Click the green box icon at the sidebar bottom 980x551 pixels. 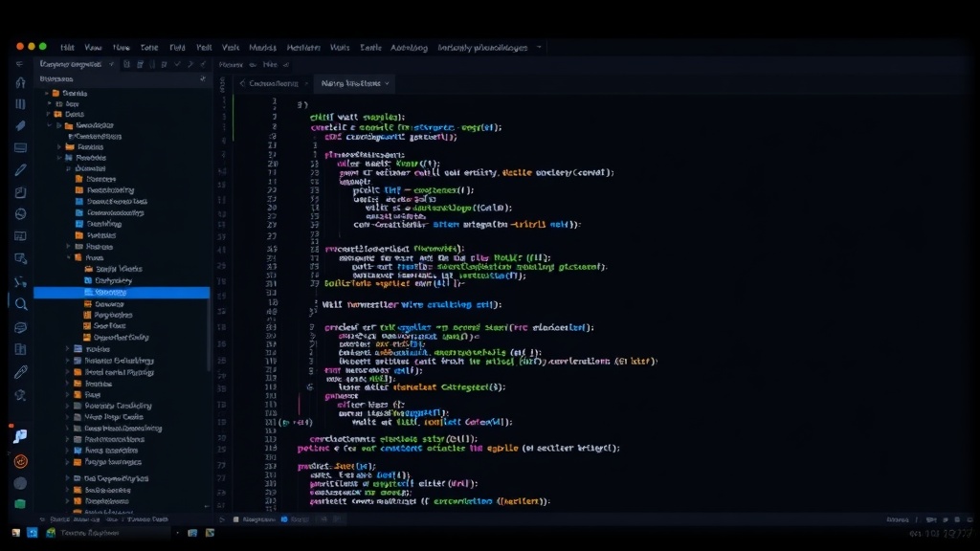(x=20, y=503)
